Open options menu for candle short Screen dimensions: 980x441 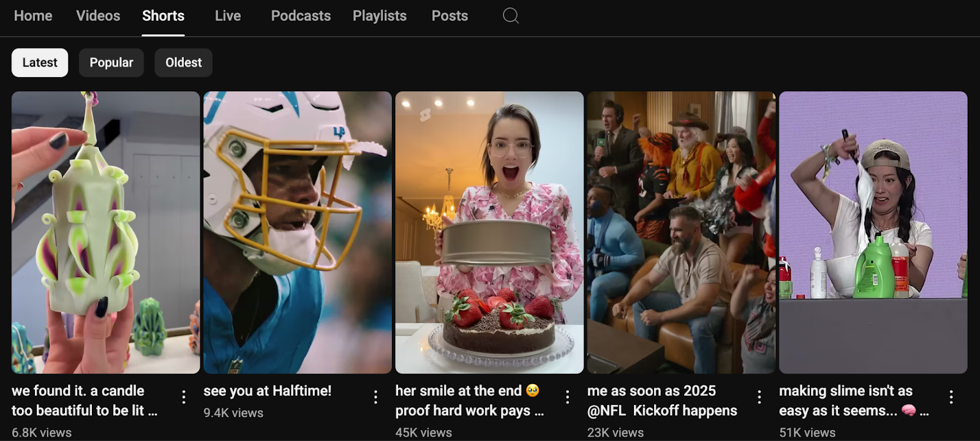pyautogui.click(x=184, y=397)
